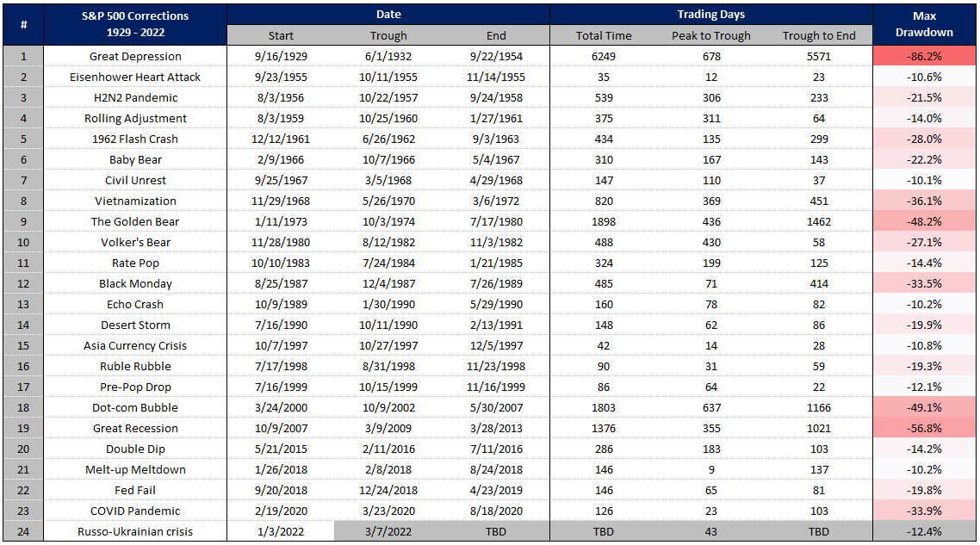Screen dimensions: 980x545
Task: Select the trough date 3/9/2009
Action: [388, 428]
